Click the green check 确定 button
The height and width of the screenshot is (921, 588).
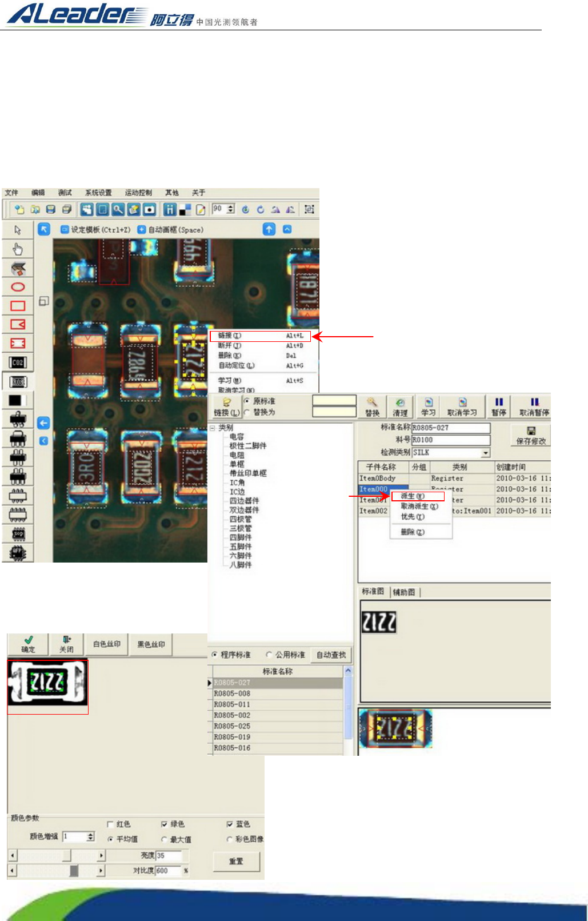(29, 644)
